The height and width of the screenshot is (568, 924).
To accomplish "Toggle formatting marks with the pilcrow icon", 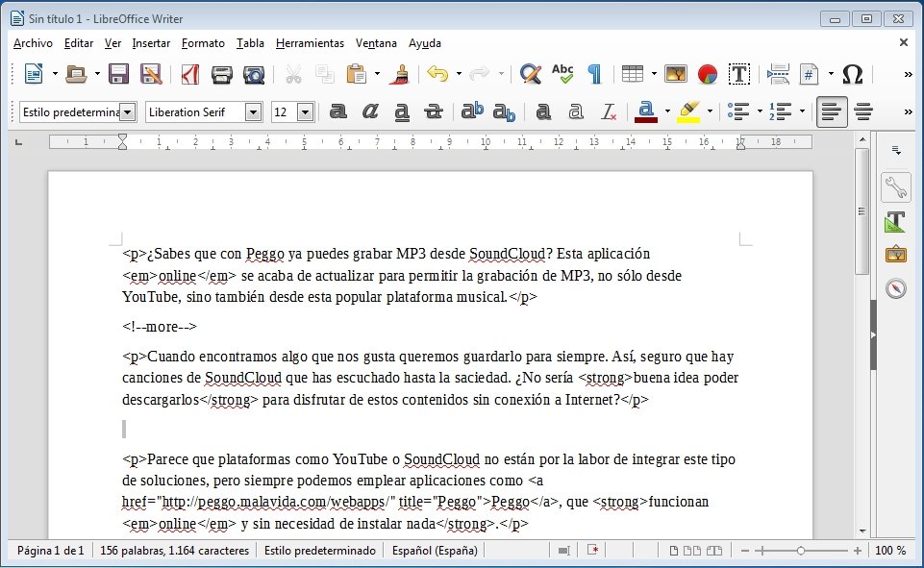I will [x=594, y=74].
